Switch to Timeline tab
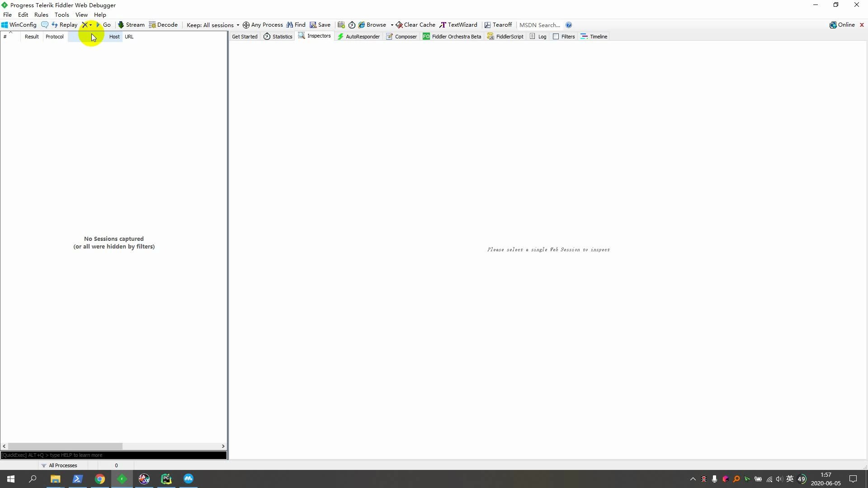The image size is (868, 488). point(594,37)
